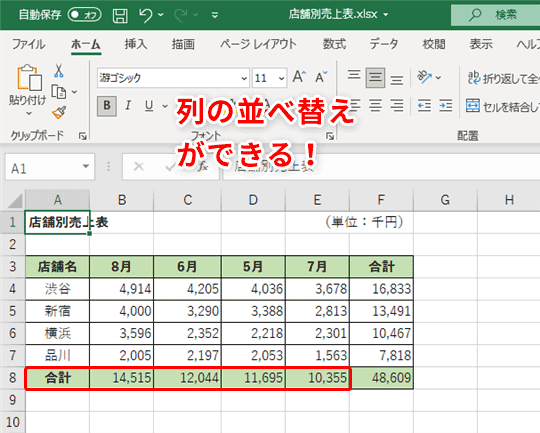Click the Orientation text angle icon

pyautogui.click(x=424, y=77)
